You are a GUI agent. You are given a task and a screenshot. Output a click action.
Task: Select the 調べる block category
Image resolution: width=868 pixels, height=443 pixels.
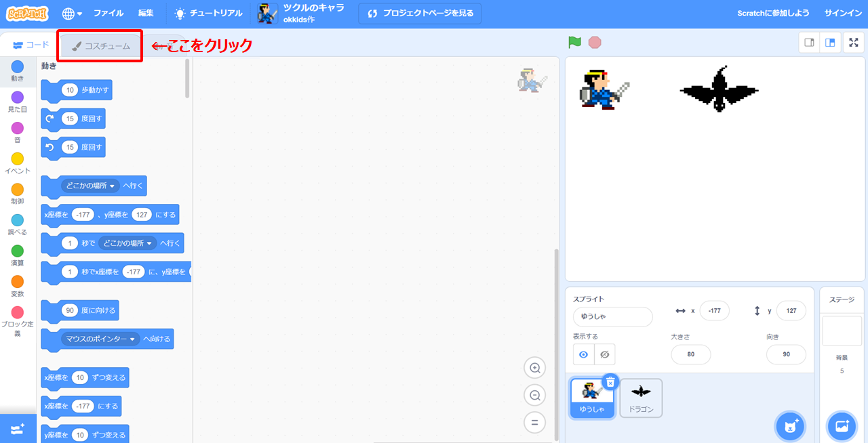[x=18, y=225]
